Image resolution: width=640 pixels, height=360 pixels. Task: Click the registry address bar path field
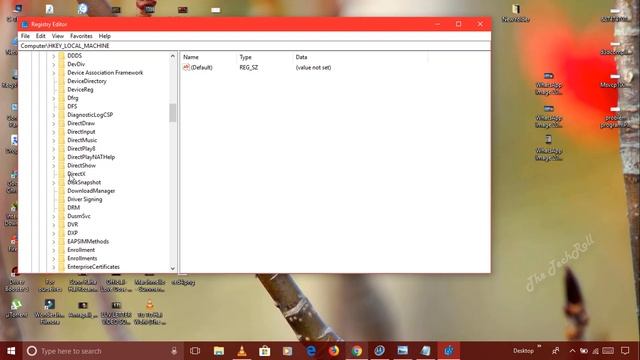pos(254,46)
